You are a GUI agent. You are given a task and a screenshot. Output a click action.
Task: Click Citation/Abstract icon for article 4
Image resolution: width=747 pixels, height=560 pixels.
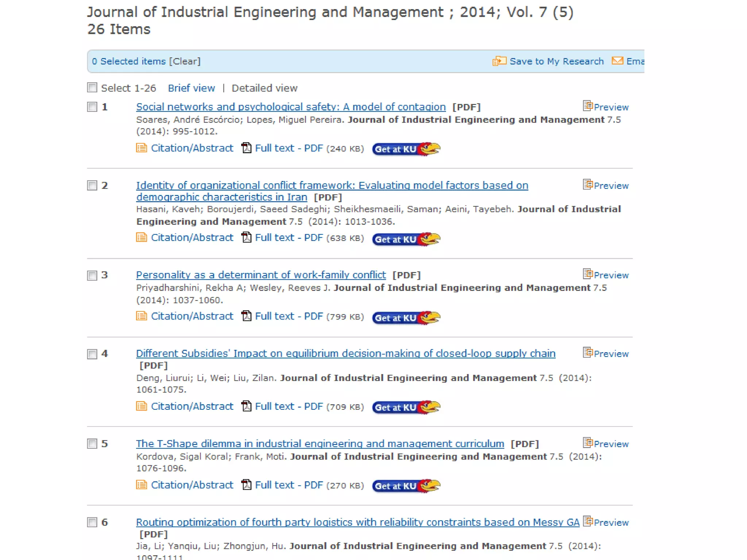tap(142, 406)
